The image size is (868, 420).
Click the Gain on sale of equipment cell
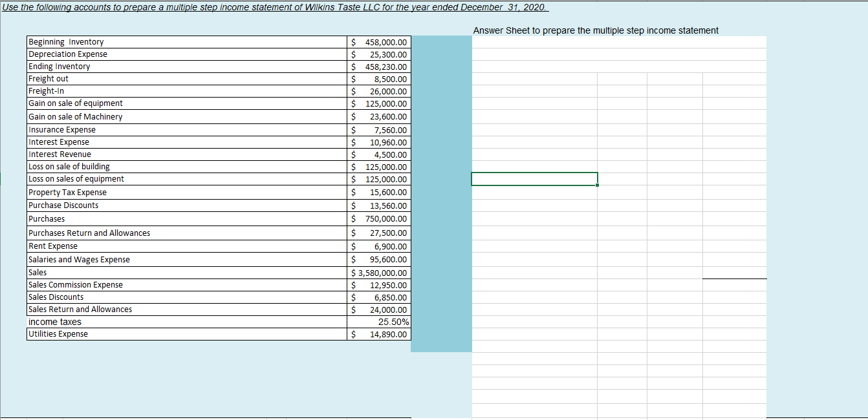[x=188, y=103]
